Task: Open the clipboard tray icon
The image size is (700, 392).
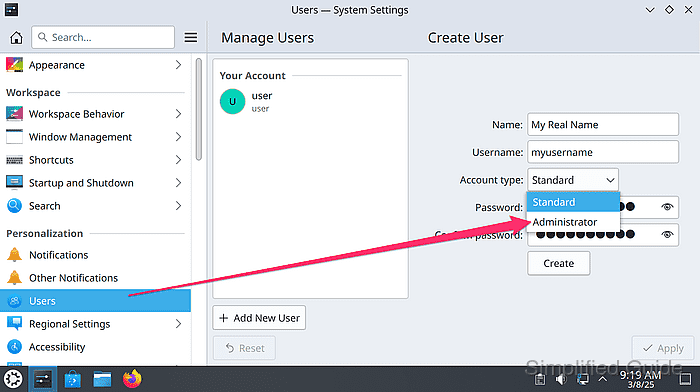Action: click(x=540, y=380)
